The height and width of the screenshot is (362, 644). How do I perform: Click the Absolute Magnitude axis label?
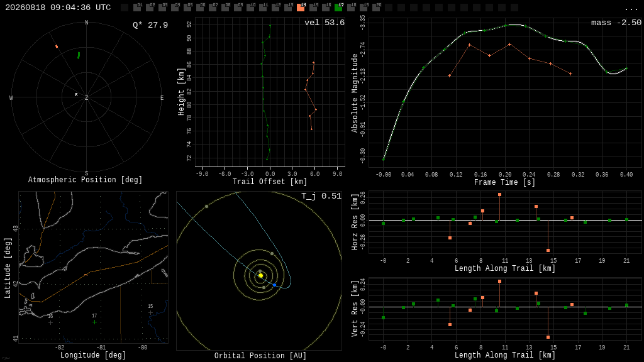click(355, 93)
